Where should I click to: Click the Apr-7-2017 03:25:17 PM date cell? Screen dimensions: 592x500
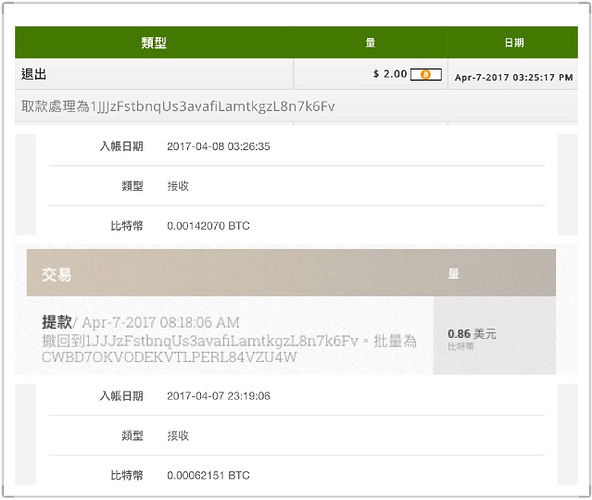click(514, 77)
